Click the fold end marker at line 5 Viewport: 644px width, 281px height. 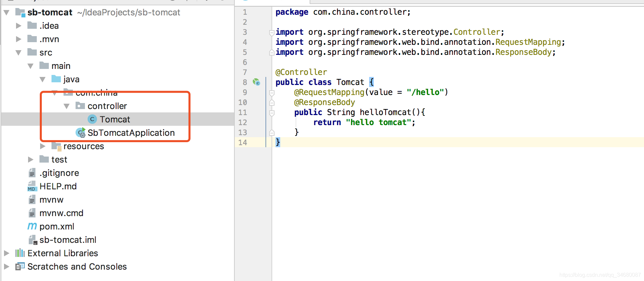pyautogui.click(x=272, y=53)
